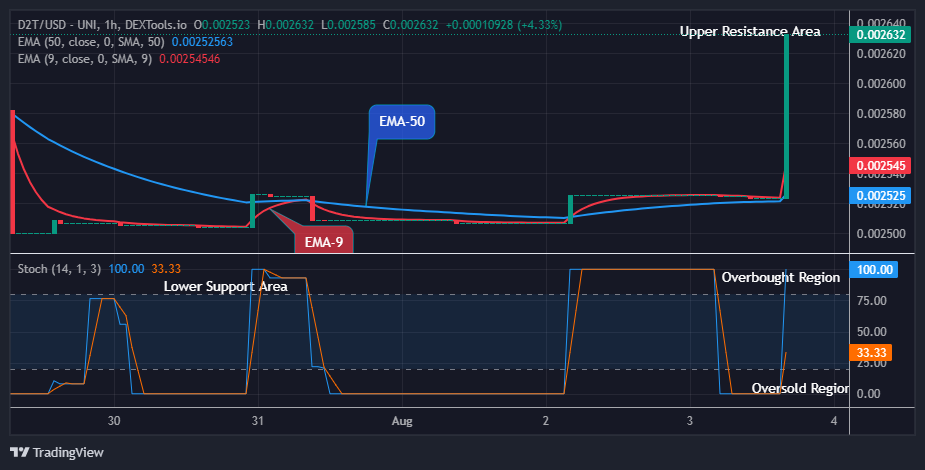Click the Overbought Region label
The height and width of the screenshot is (470, 925).
tap(780, 277)
